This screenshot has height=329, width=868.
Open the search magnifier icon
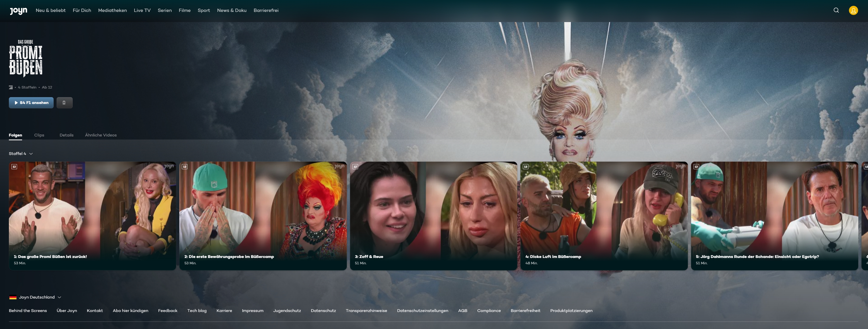pyautogui.click(x=836, y=10)
